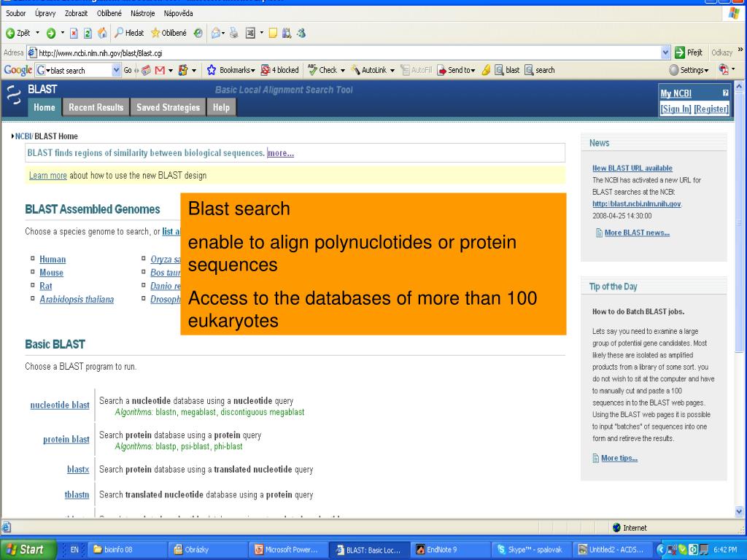Switch to the EndNote 9 taskbar window
This screenshot has height=560, width=747.
(451, 550)
